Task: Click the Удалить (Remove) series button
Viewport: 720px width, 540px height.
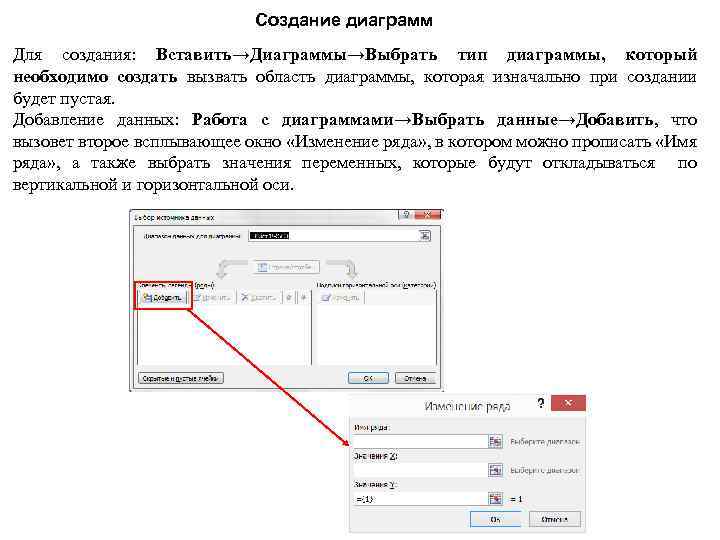Action: [x=259, y=298]
